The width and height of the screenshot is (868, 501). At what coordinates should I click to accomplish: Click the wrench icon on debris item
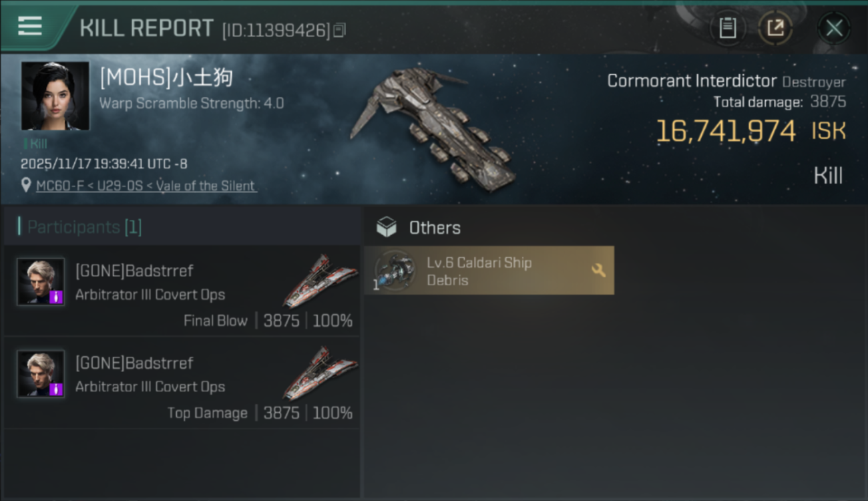(x=598, y=271)
